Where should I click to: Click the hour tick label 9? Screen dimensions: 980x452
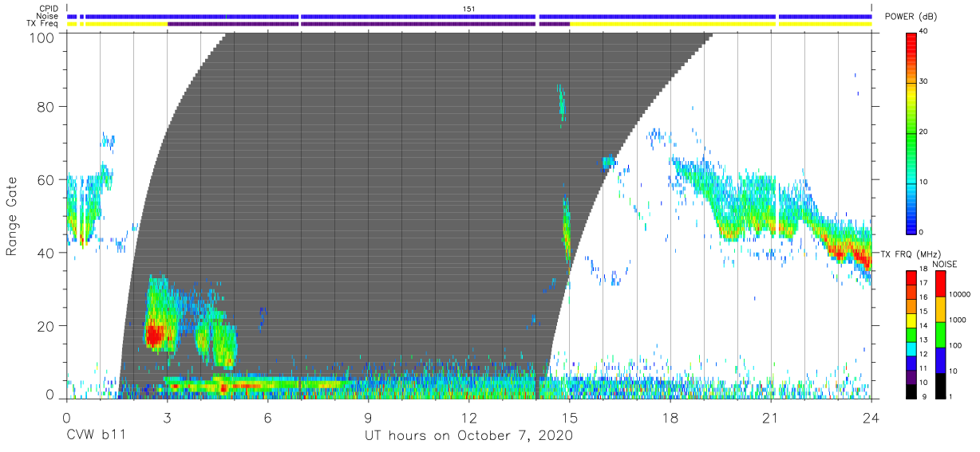coord(369,417)
